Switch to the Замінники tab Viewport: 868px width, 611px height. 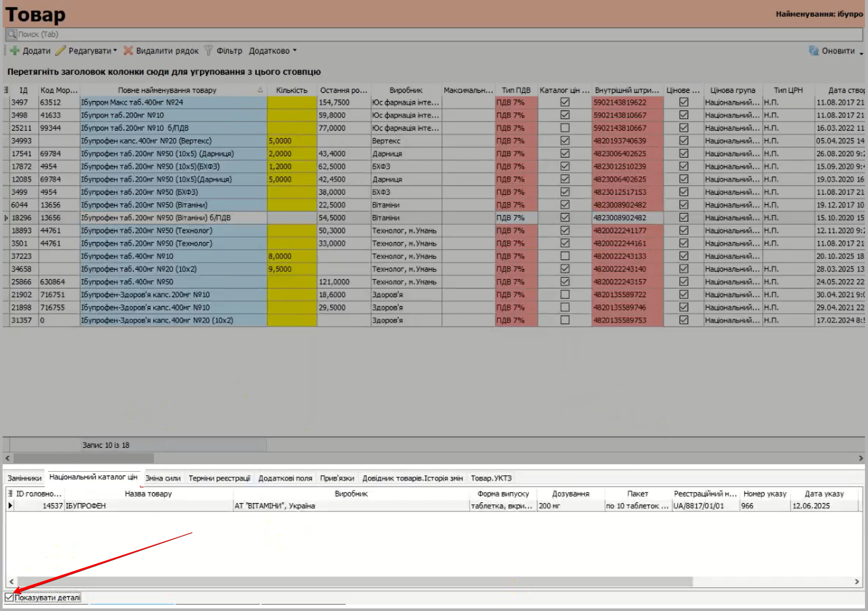25,478
